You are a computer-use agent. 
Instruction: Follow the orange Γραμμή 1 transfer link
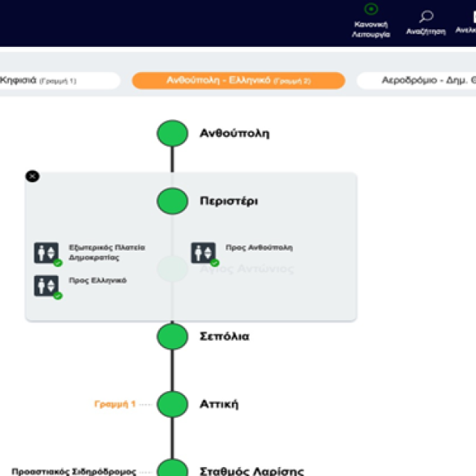115,405
